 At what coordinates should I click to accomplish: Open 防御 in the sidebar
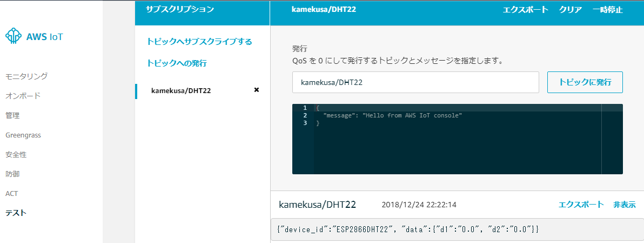point(12,174)
